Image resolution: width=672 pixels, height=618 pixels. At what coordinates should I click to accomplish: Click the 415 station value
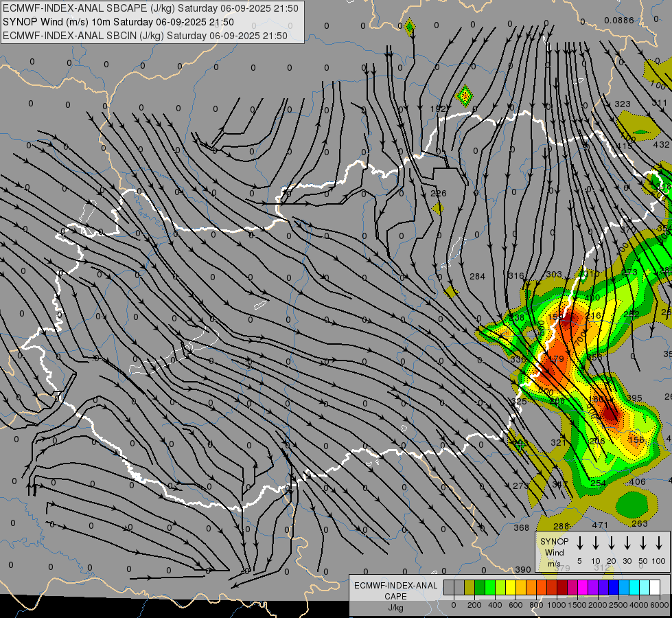coord(624,146)
